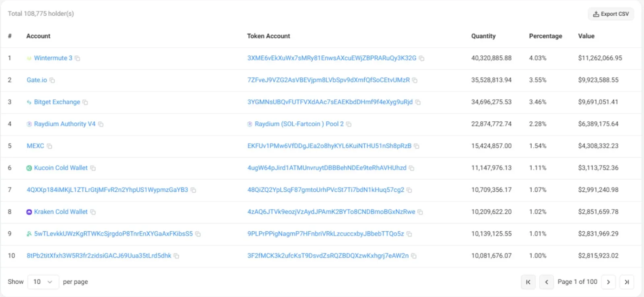This screenshot has width=644, height=297.
Task: Click Raydium icon beside Raydium Authority V4
Action: coord(29,124)
